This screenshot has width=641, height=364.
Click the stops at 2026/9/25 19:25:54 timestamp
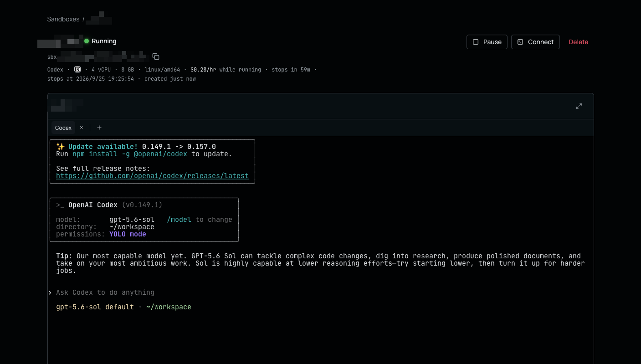click(91, 79)
